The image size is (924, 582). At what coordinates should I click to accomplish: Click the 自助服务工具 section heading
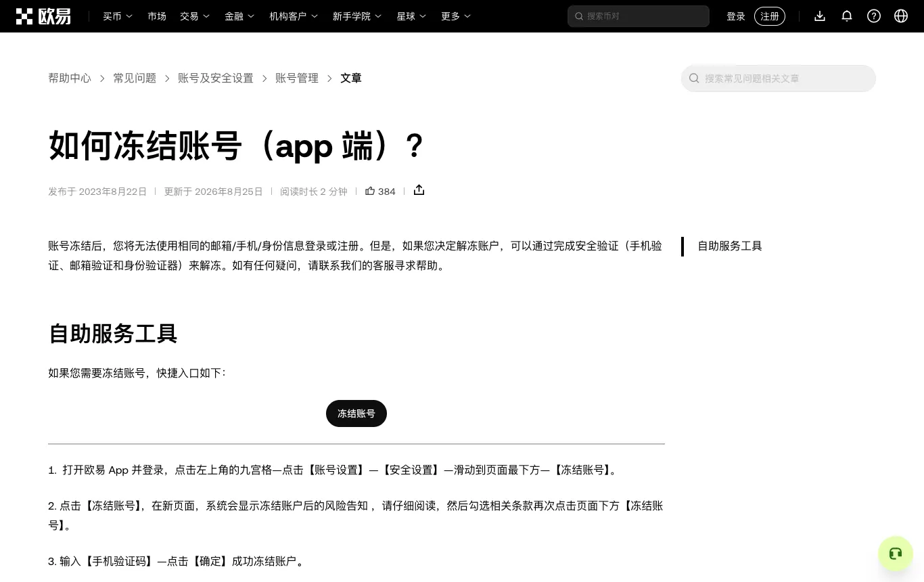113,334
